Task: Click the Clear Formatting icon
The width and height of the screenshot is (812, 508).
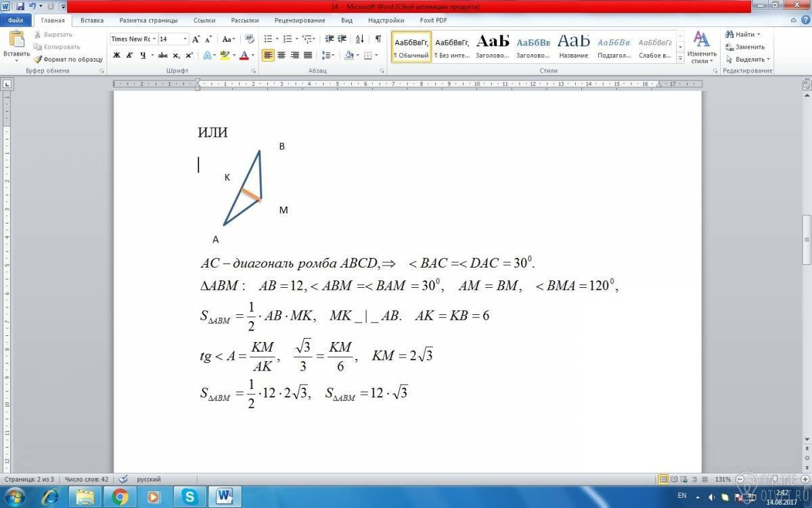Action: point(250,39)
